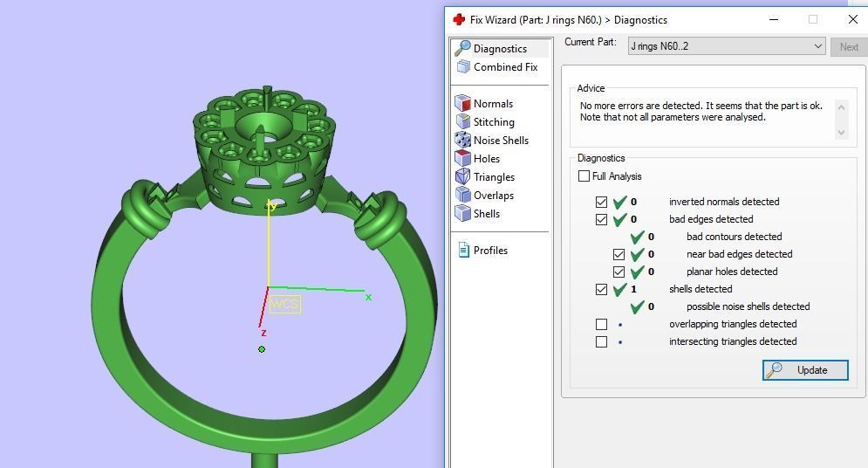Image resolution: width=868 pixels, height=468 pixels.
Task: Click the green origin point marker
Action: [x=262, y=349]
